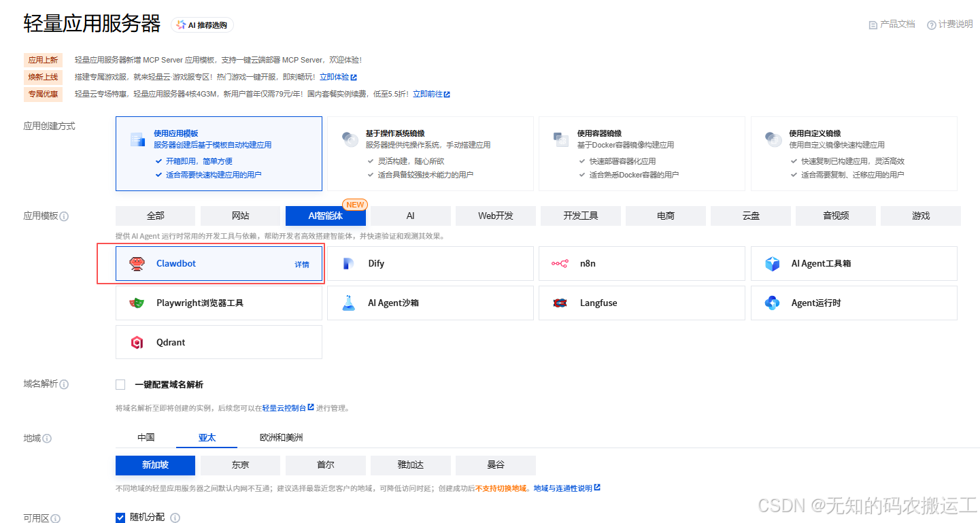Click the external link icon after 立即前往
The width and height of the screenshot is (980, 523).
point(447,95)
